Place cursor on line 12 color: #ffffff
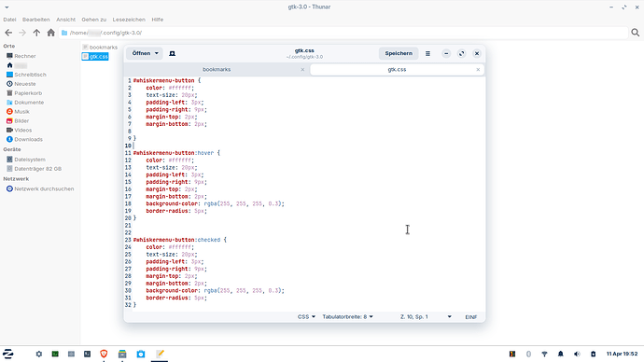Screen dimensions: 644x362 pos(170,160)
